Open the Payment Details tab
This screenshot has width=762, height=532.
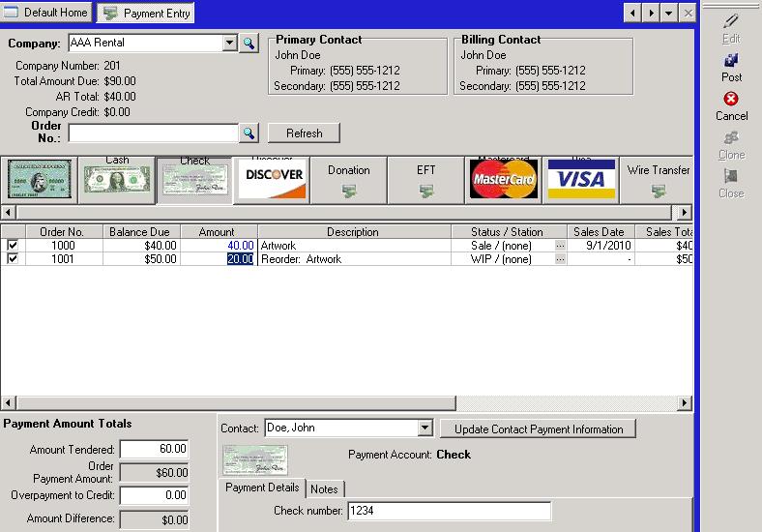(x=262, y=488)
